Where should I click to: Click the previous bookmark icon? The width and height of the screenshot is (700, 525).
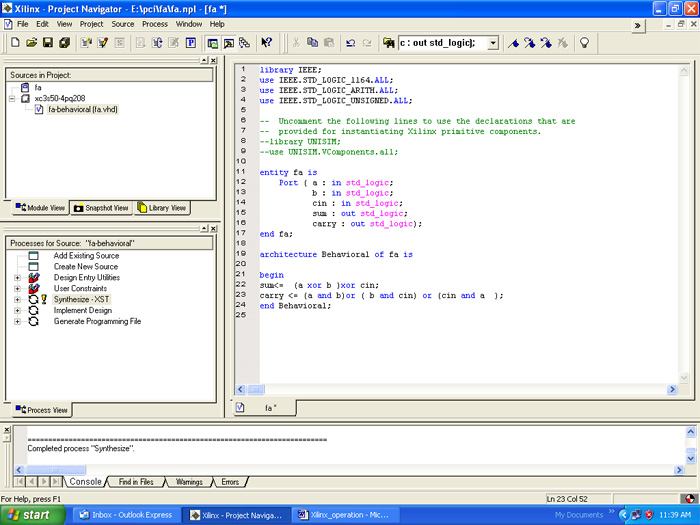(x=546, y=43)
